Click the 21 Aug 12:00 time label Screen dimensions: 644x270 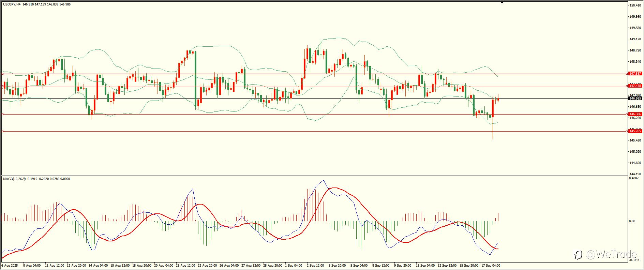point(185,266)
